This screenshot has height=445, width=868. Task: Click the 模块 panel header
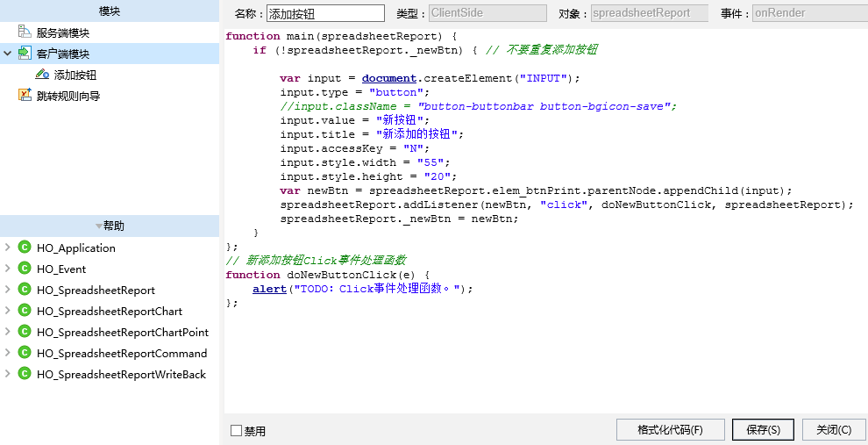[x=110, y=11]
